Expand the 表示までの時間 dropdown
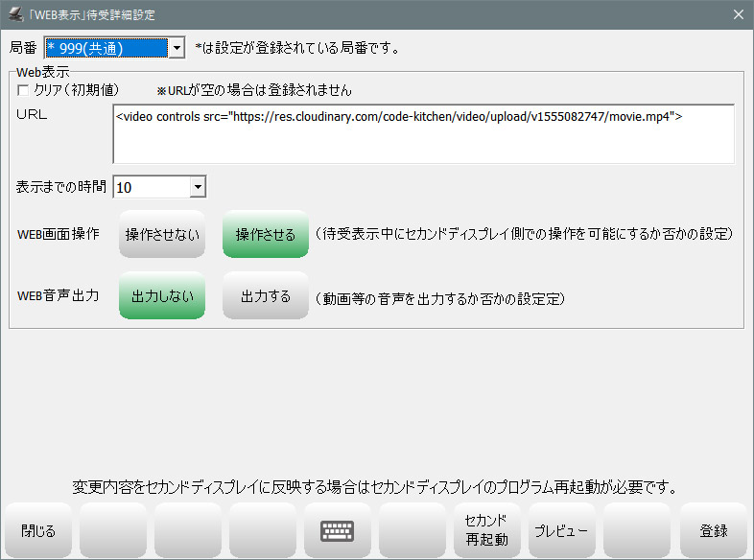This screenshot has height=560, width=754. pyautogui.click(x=197, y=187)
